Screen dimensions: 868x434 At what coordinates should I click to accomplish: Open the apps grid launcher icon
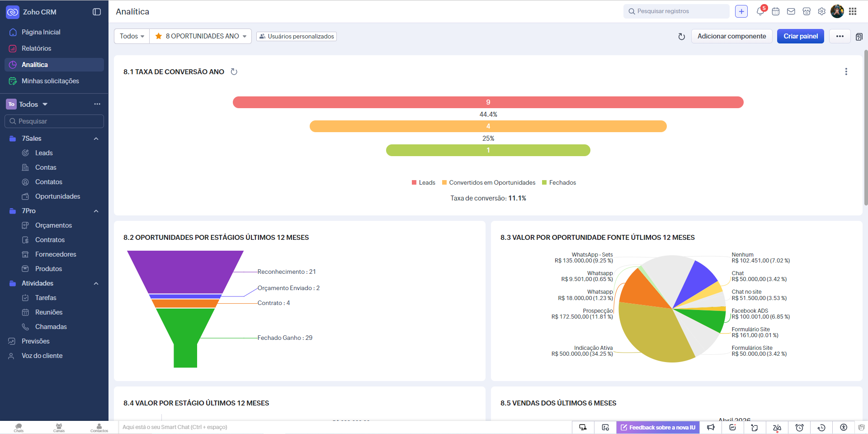point(853,12)
